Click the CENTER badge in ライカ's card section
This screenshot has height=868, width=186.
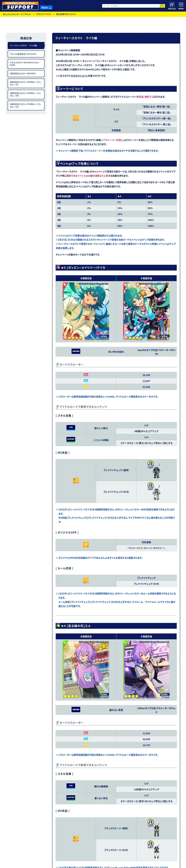pos(76,351)
